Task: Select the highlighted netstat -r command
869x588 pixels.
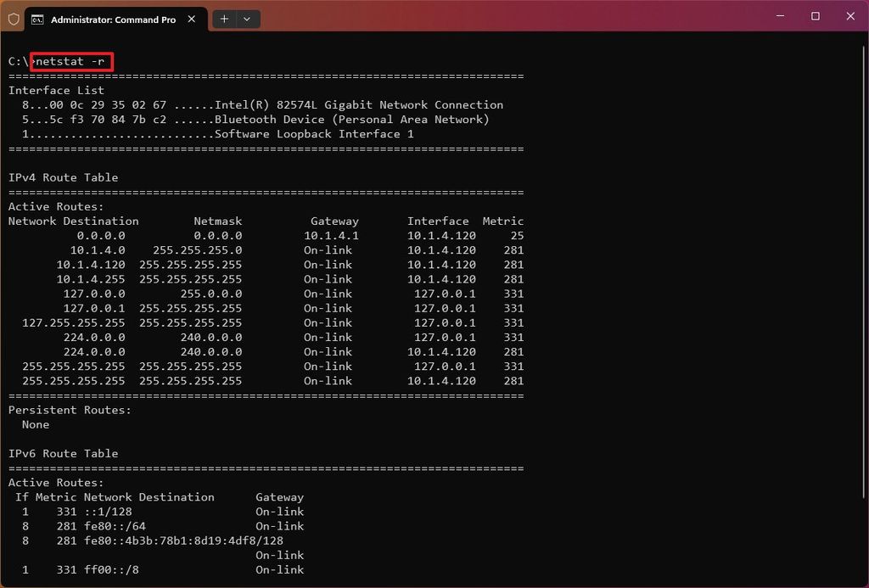Action: (71, 61)
